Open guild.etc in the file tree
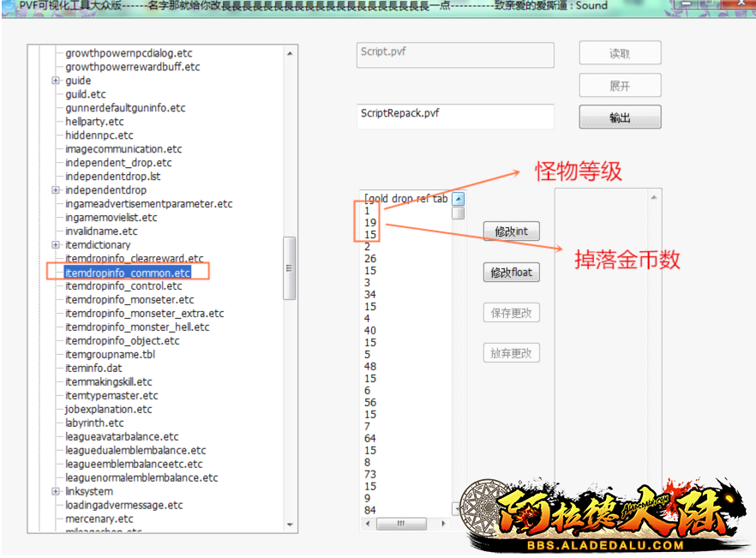Screen dimensions: 756x558 (86, 94)
